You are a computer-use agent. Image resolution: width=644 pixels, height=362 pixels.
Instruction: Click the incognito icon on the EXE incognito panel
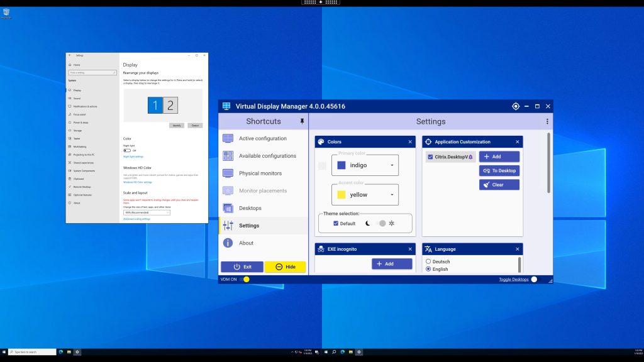322,248
